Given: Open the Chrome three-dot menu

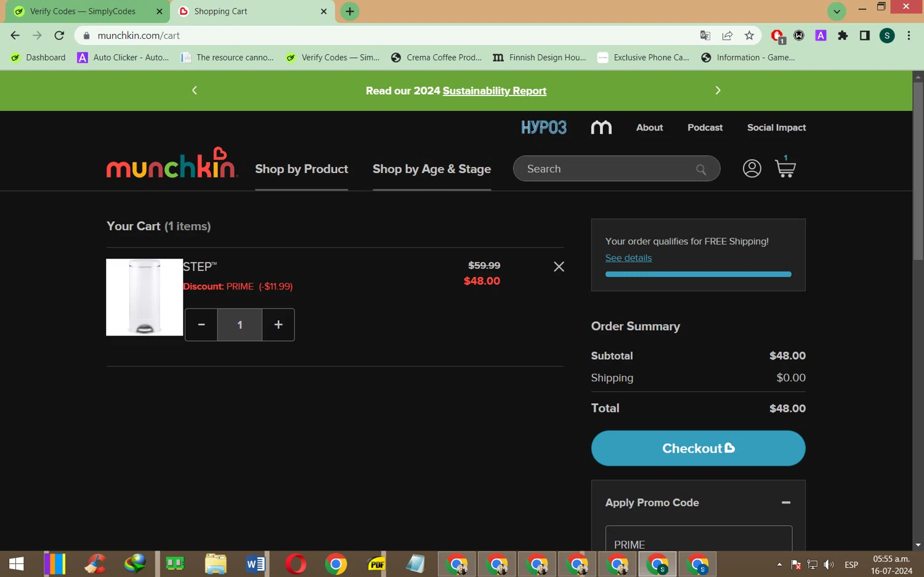Looking at the screenshot, I should pyautogui.click(x=909, y=36).
